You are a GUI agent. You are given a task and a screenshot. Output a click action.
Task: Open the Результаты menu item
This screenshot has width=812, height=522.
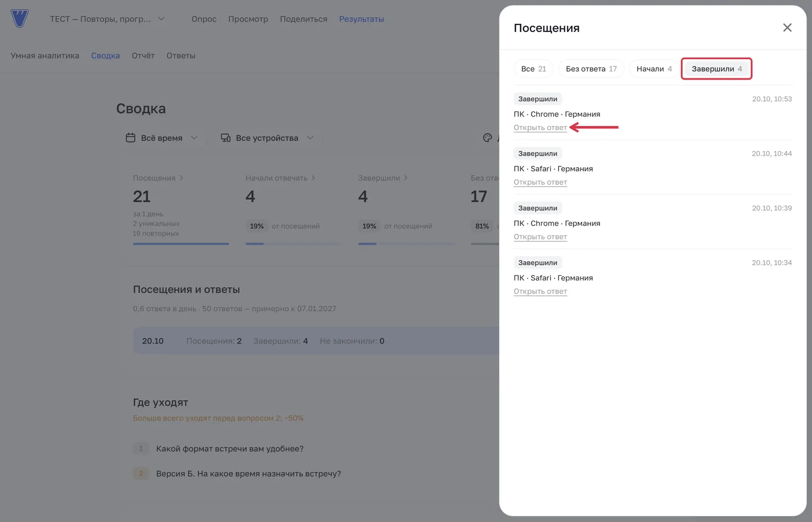pyautogui.click(x=362, y=19)
